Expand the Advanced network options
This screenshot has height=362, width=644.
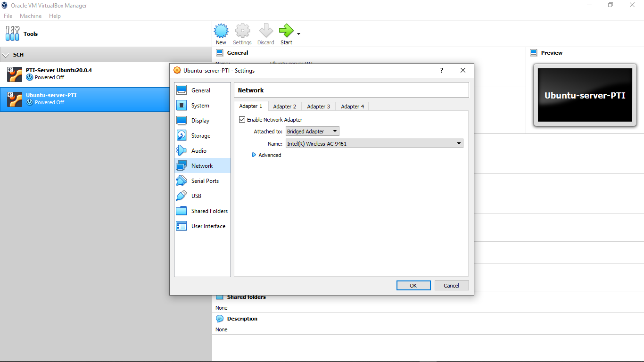(267, 155)
